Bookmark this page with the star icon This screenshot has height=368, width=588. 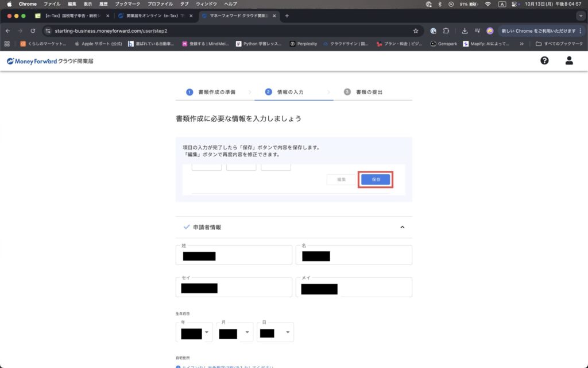(416, 30)
